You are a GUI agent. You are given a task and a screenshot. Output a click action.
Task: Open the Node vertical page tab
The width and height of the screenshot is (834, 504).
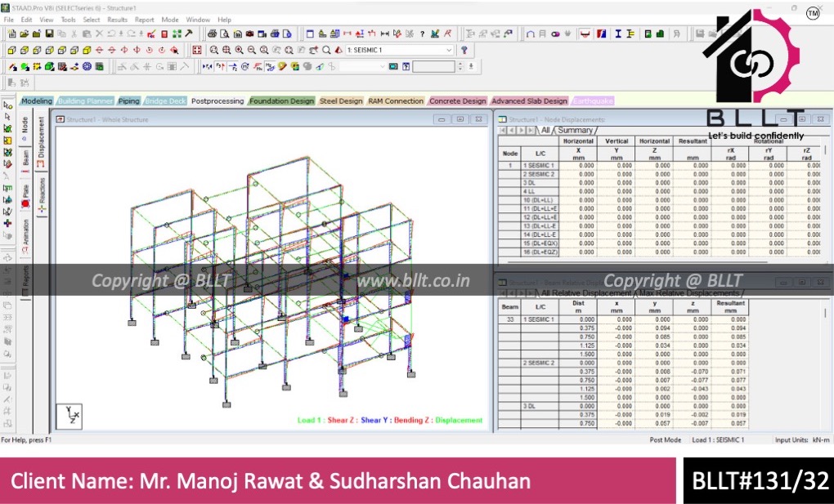click(25, 128)
